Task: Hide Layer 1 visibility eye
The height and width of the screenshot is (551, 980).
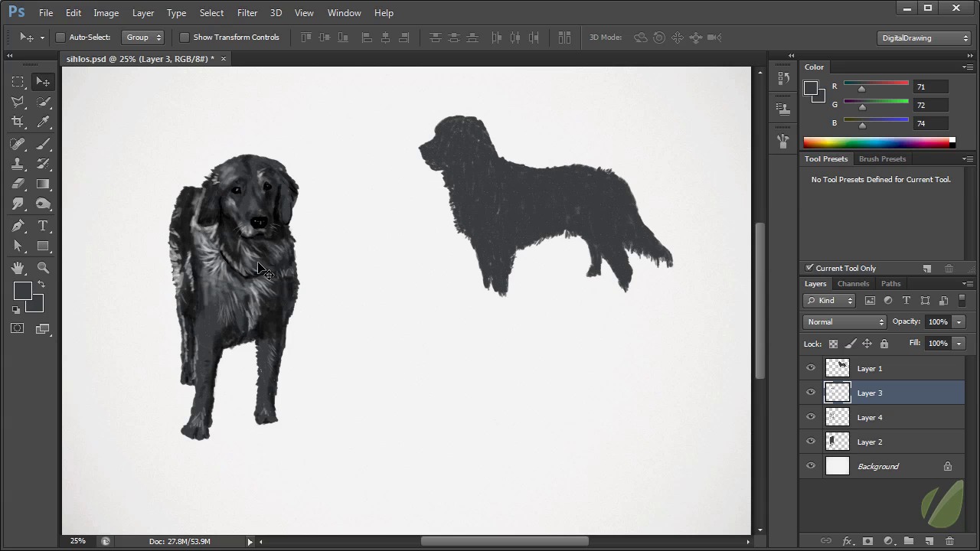Action: (811, 368)
